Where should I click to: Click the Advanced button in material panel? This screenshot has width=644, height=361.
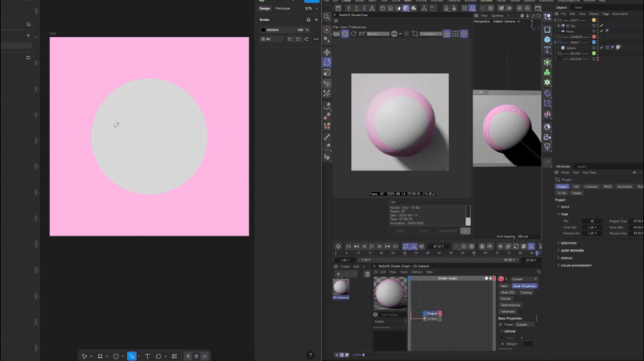[508, 311]
